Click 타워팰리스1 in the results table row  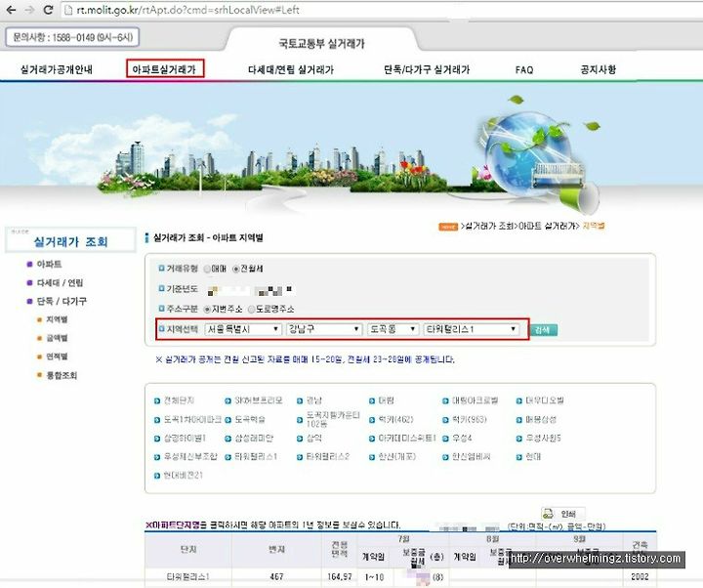(x=187, y=576)
